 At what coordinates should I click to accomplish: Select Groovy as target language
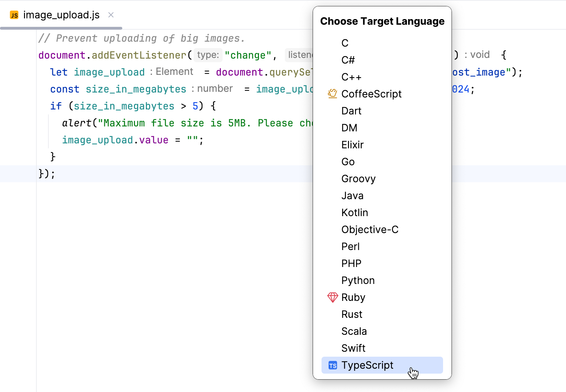pos(382,179)
